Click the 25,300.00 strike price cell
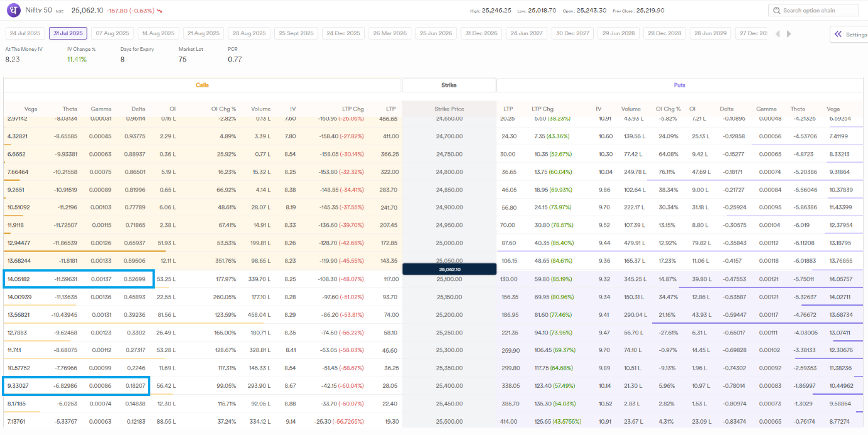This screenshot has width=868, height=435. pyautogui.click(x=449, y=350)
